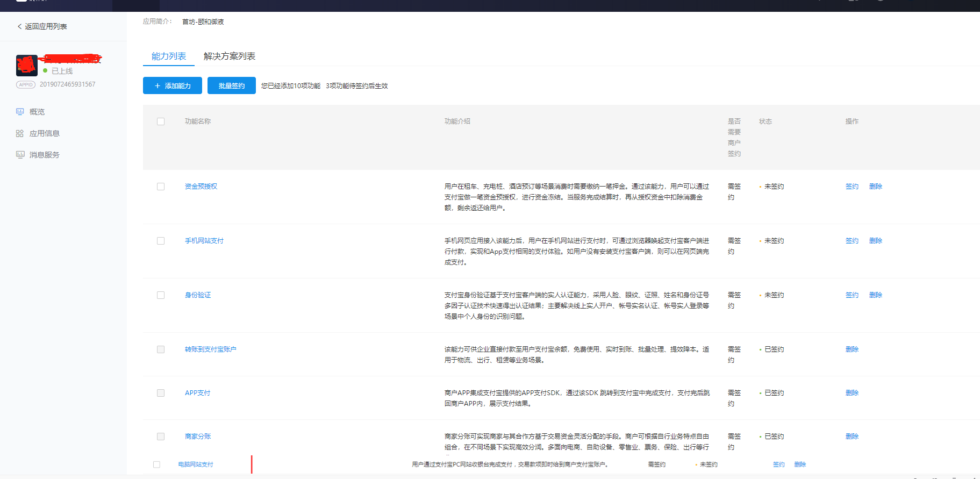This screenshot has height=479, width=980.
Task: Click 删除 for APP支付
Action: pos(852,393)
